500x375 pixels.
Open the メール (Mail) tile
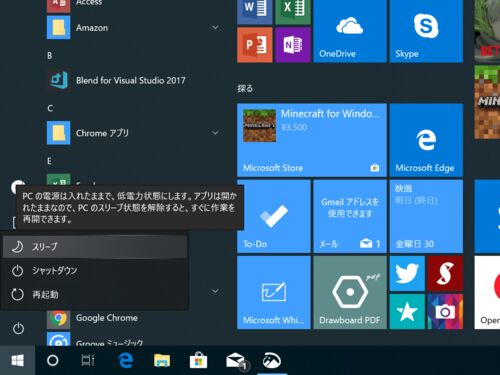[x=350, y=216]
